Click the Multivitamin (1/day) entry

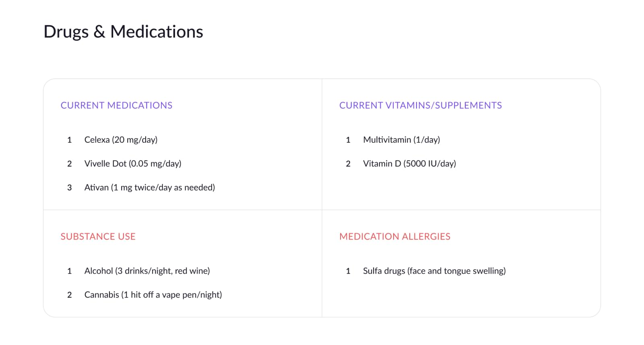coord(401,140)
